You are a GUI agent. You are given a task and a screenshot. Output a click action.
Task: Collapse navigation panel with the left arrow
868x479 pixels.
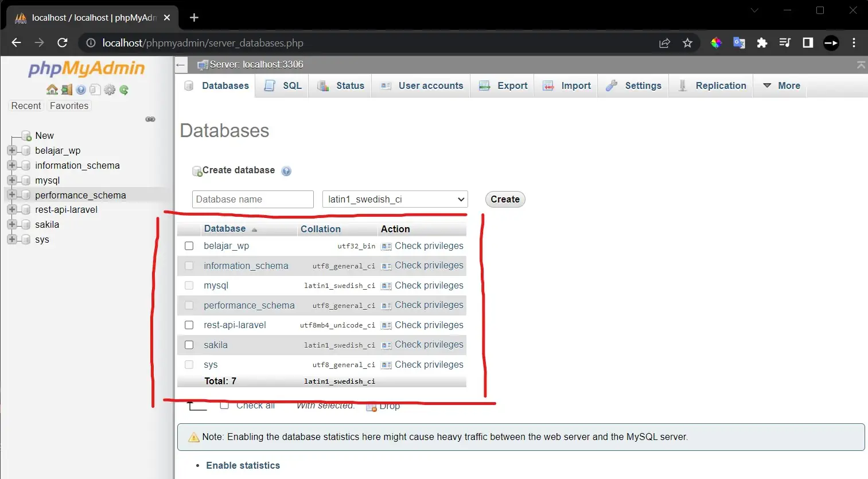181,65
